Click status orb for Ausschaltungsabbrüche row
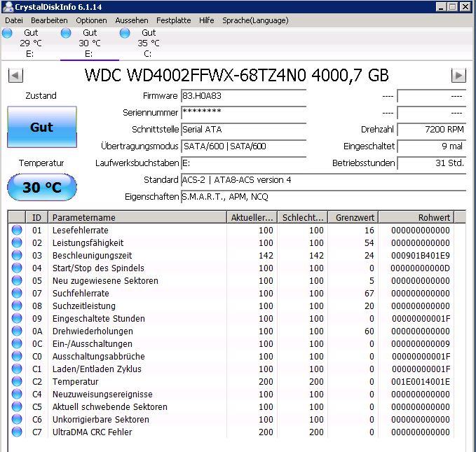 [x=17, y=356]
